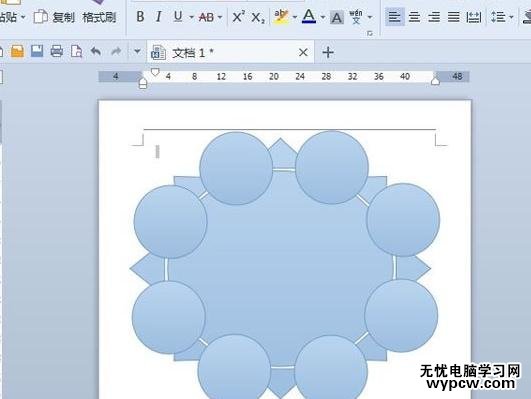
Task: Select the bottom-left circle shape
Action: 234,367
